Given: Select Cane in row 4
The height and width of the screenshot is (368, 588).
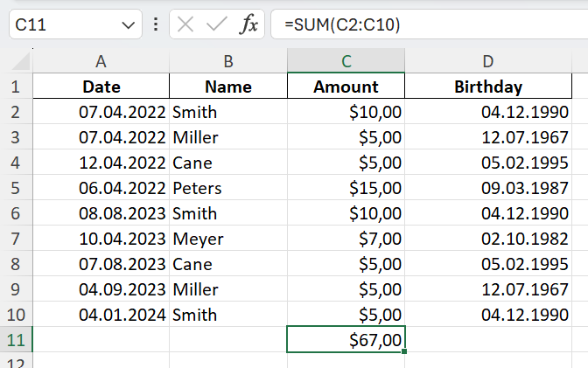Looking at the screenshot, I should (228, 163).
